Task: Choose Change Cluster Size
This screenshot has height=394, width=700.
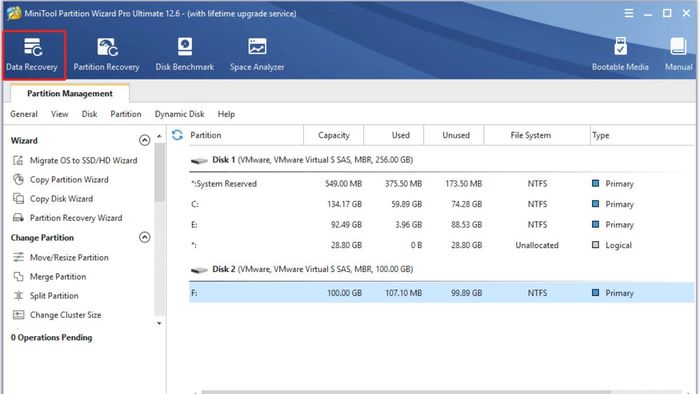Action: pos(66,315)
